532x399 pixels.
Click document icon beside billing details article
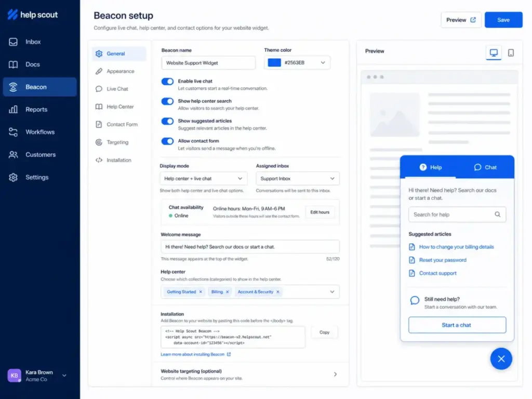[412, 247]
